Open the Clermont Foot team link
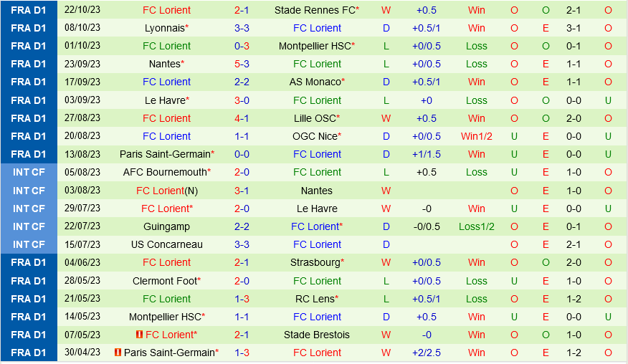This screenshot has width=628, height=364. click(x=164, y=281)
